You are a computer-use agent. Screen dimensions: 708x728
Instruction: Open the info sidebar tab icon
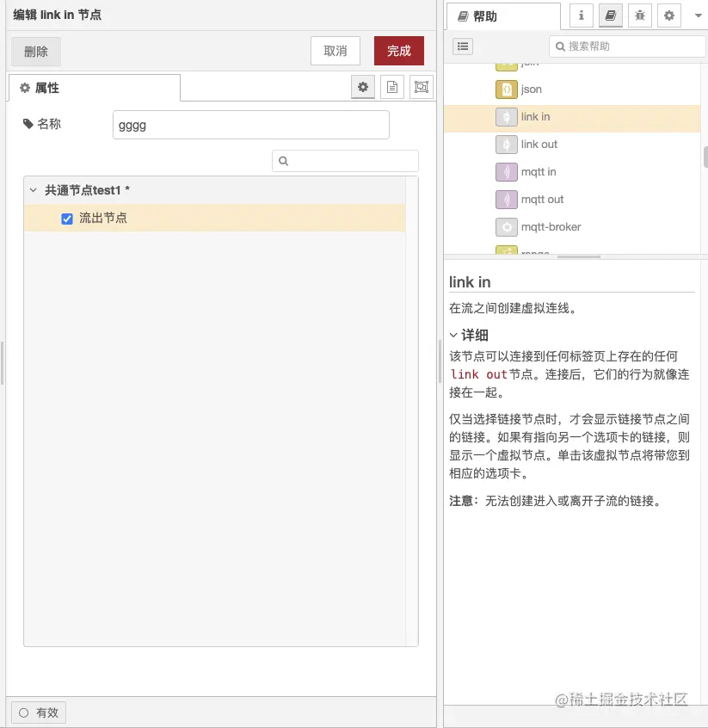(582, 15)
